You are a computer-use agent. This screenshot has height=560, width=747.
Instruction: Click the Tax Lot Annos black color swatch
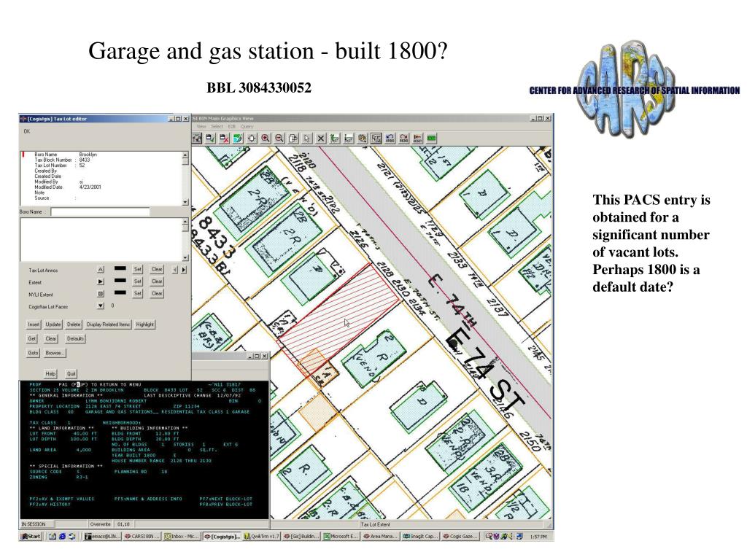pyautogui.click(x=120, y=268)
